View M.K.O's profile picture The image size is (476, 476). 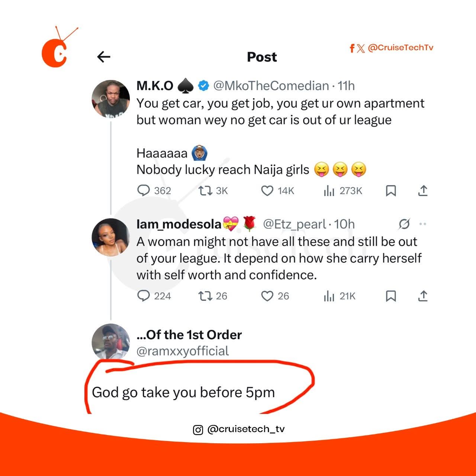point(111,99)
